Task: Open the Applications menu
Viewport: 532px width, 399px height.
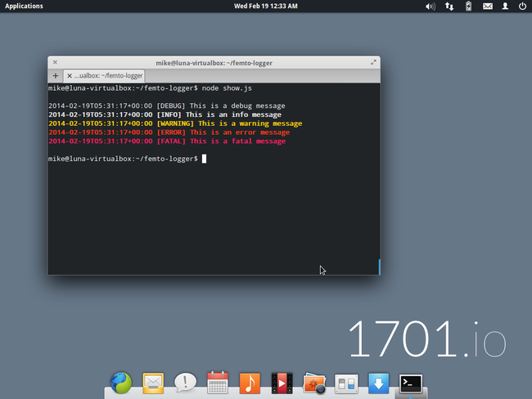Action: (25, 6)
